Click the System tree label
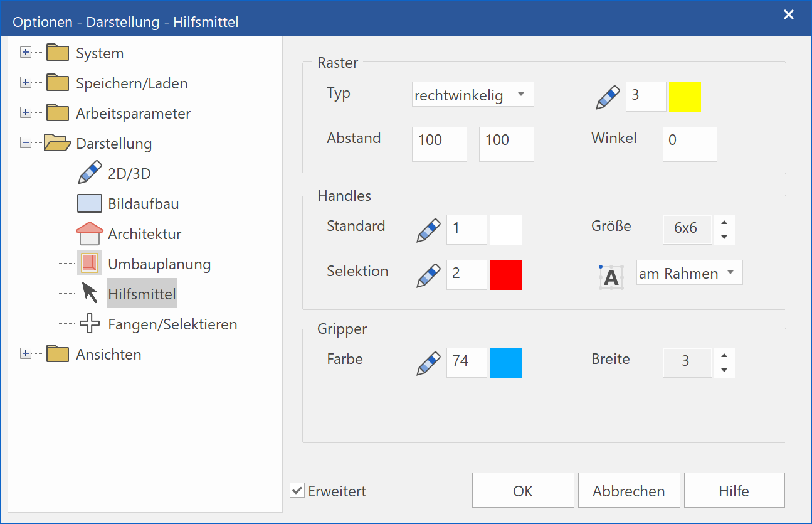 (x=100, y=53)
